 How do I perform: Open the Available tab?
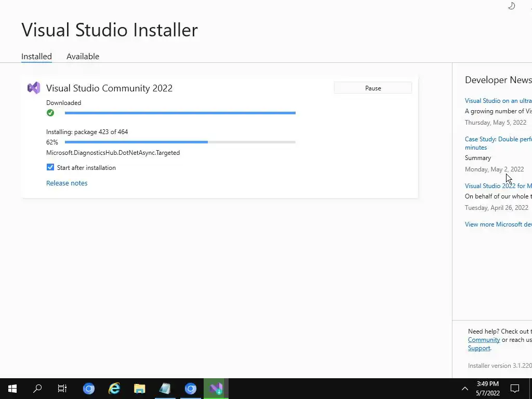(83, 56)
